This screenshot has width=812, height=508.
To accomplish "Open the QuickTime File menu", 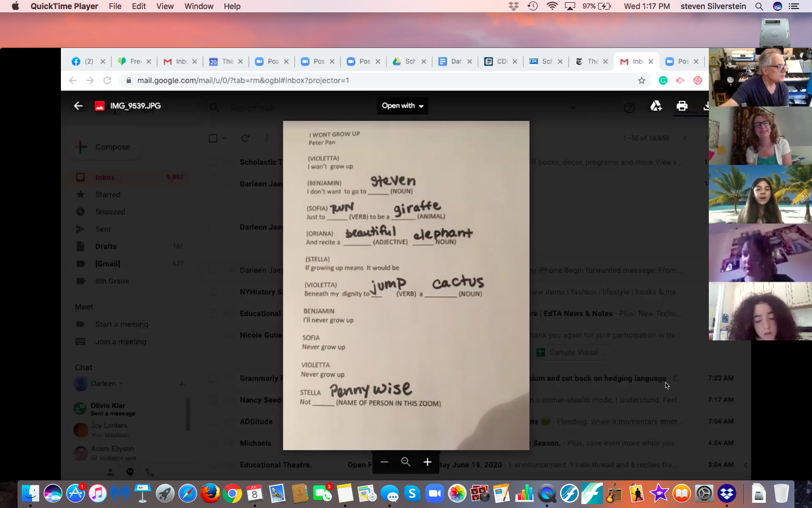I will 115,6.
